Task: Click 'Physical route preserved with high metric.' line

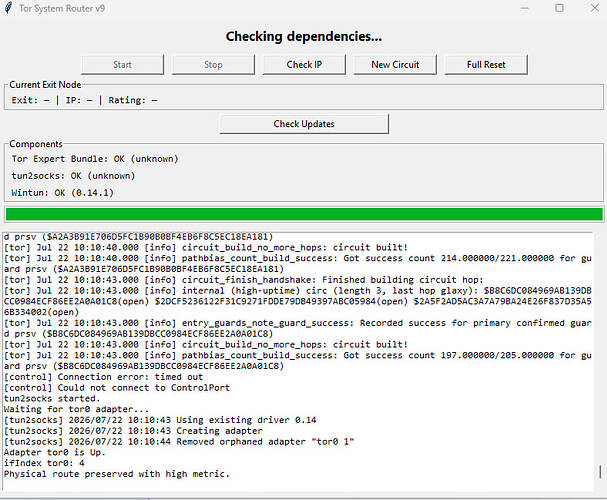Action: pyautogui.click(x=117, y=474)
